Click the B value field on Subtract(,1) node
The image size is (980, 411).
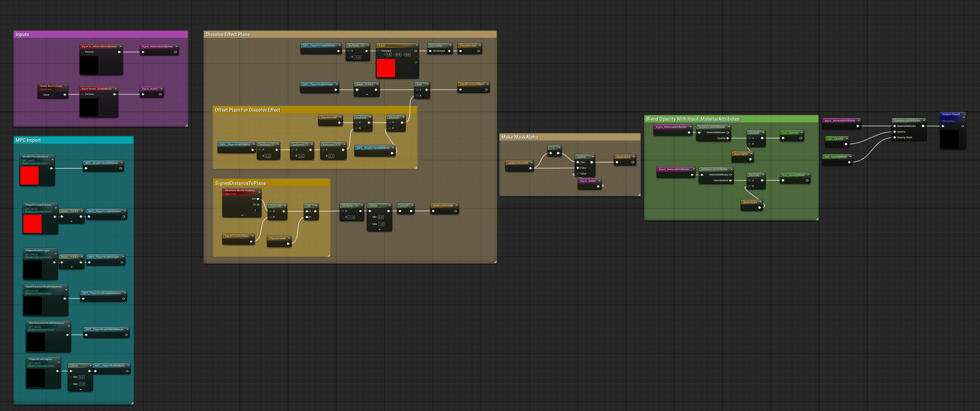(301, 156)
